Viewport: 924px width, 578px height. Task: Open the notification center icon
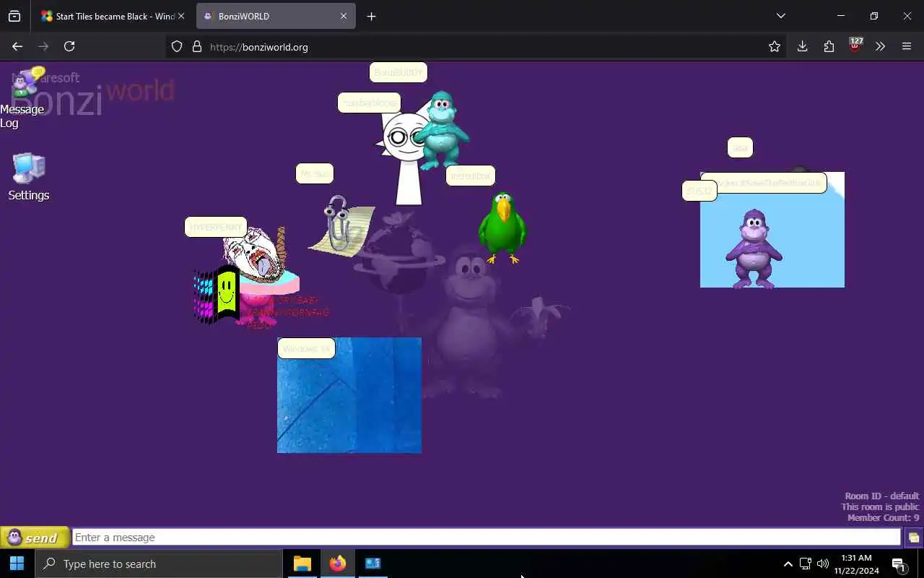(x=899, y=564)
